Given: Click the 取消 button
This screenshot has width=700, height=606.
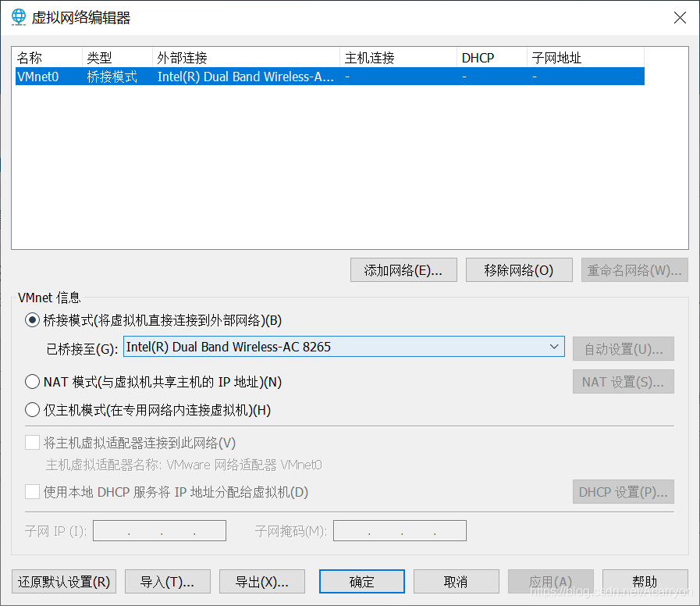Looking at the screenshot, I should point(457,582).
